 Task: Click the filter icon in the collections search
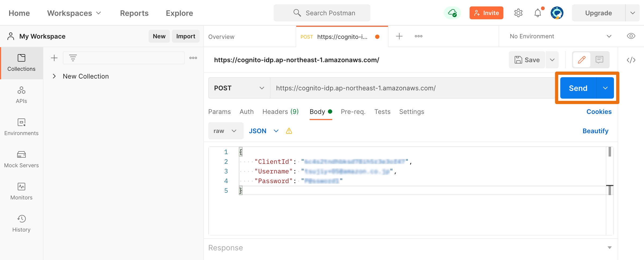[x=73, y=58]
